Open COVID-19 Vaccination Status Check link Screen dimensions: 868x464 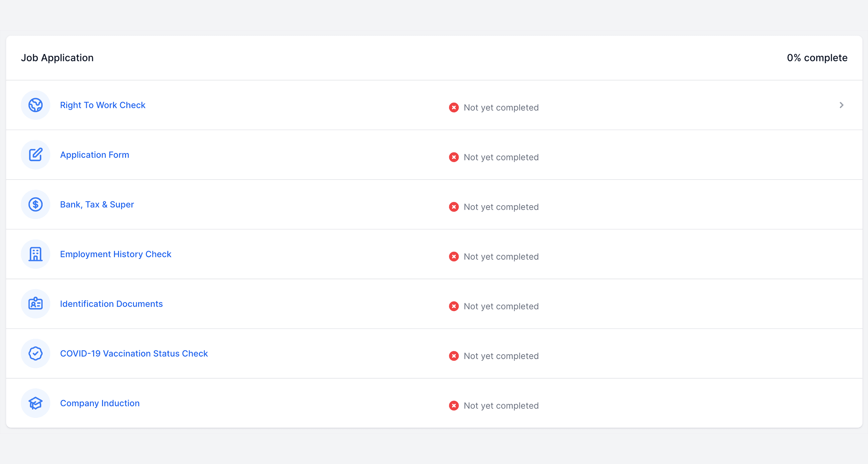click(x=134, y=353)
